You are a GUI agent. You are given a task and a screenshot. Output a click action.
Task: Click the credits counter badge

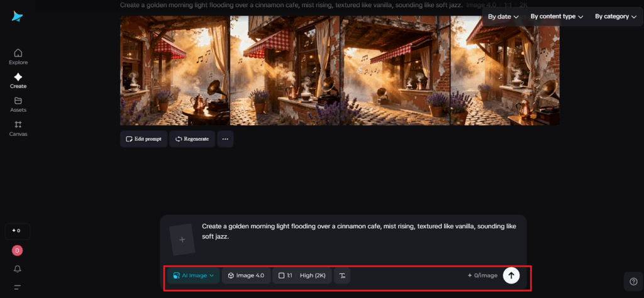[18, 231]
